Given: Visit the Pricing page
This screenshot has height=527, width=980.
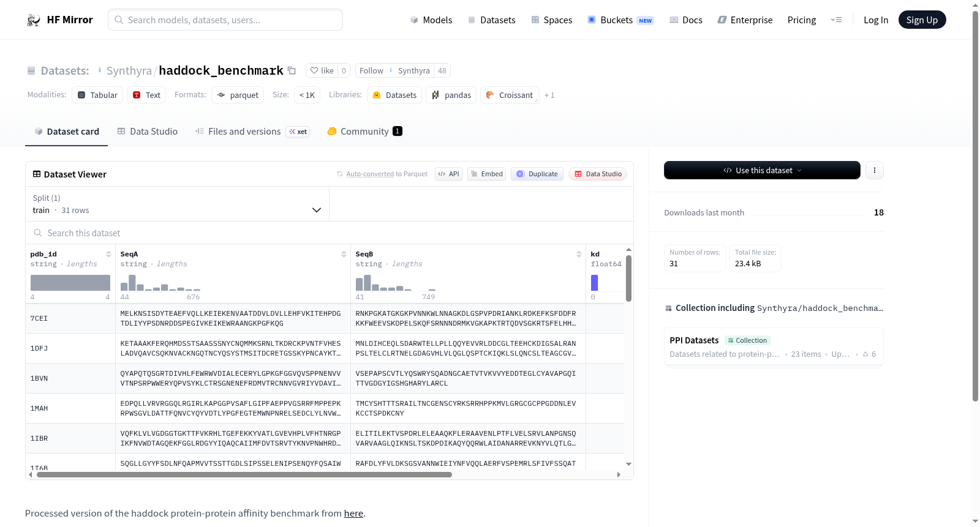Looking at the screenshot, I should coord(802,20).
